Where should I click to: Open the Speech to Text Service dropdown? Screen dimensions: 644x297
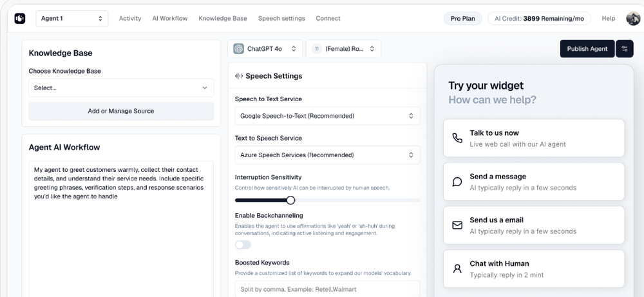coord(327,116)
